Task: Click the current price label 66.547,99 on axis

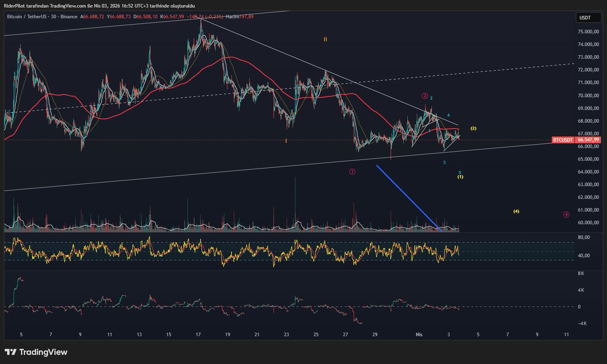Action: (588, 140)
